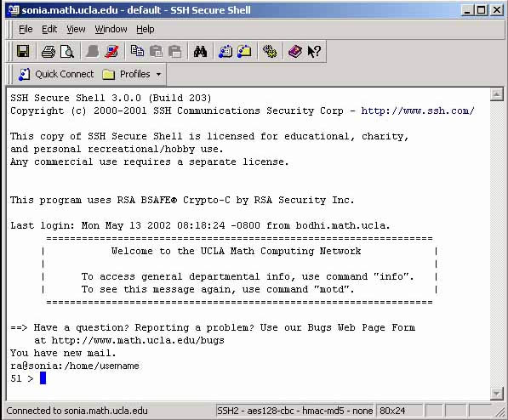The height and width of the screenshot is (420, 508).
Task: Open the Help menu
Action: (x=146, y=29)
